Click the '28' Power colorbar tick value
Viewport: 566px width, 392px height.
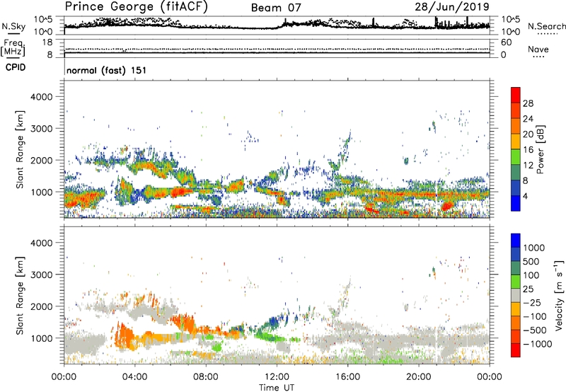(528, 103)
